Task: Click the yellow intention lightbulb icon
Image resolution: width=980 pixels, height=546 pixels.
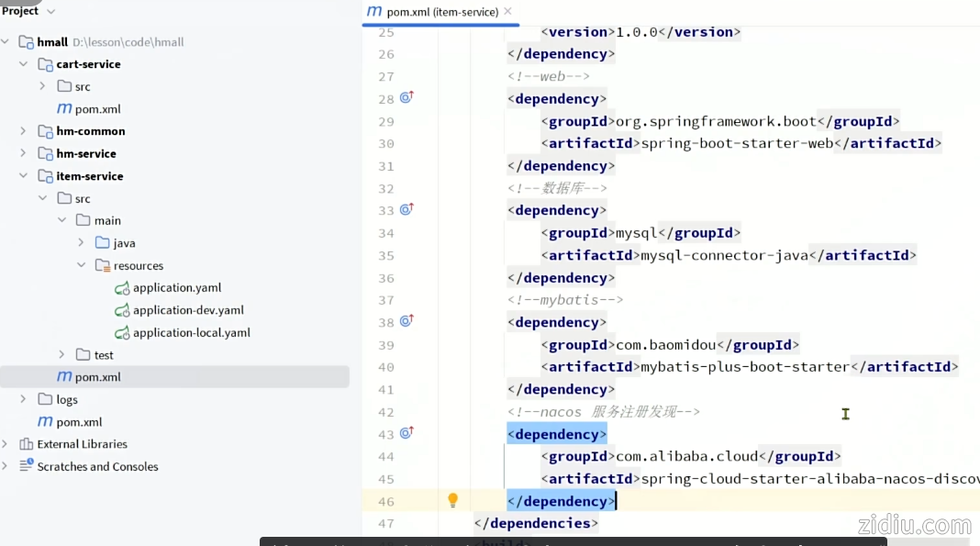Action: point(452,500)
